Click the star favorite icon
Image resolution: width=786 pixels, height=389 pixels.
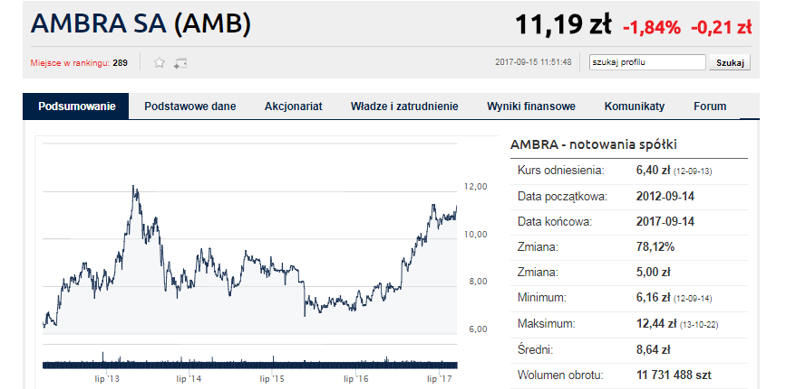tap(159, 63)
